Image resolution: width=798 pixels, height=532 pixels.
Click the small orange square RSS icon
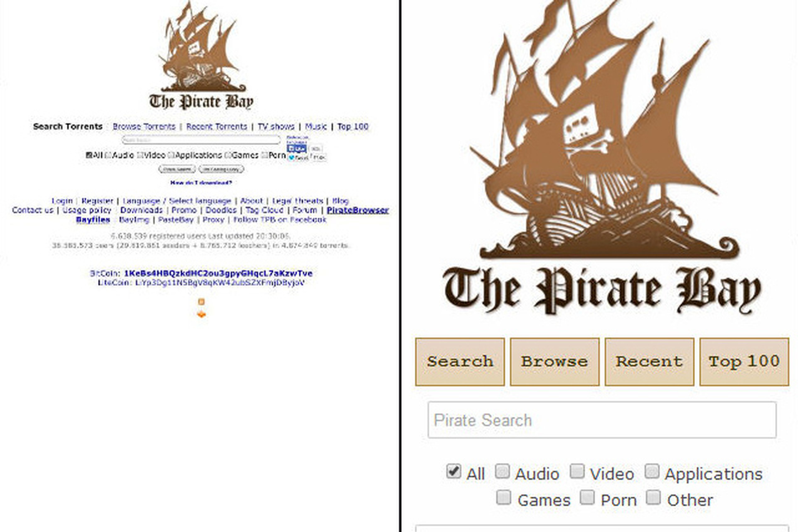pyautogui.click(x=201, y=302)
